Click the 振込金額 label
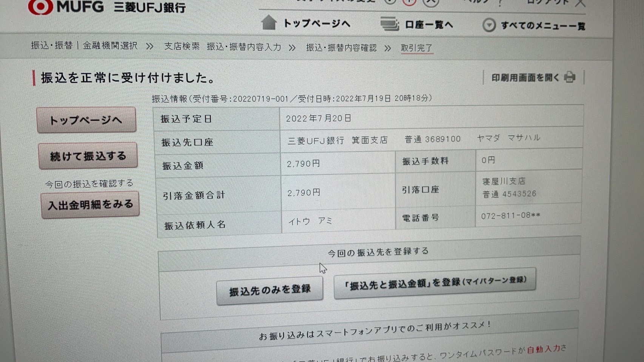Viewport: 644px width, 362px height. (x=183, y=166)
